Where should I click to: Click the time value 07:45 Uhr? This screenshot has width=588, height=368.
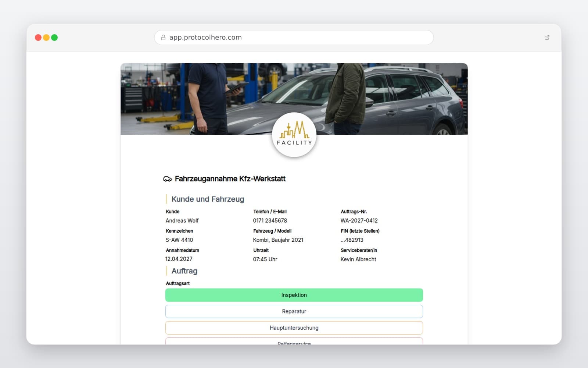(265, 259)
